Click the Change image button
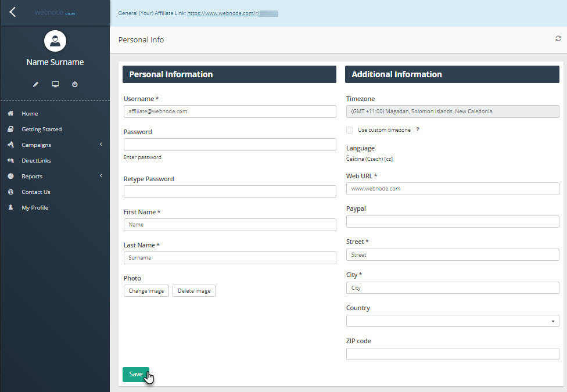The height and width of the screenshot is (392, 567). point(146,291)
